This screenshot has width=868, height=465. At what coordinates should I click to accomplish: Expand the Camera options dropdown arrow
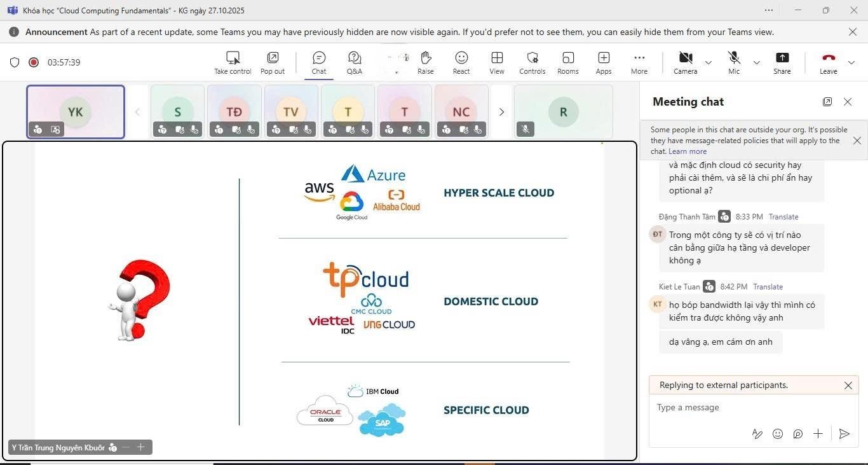709,62
